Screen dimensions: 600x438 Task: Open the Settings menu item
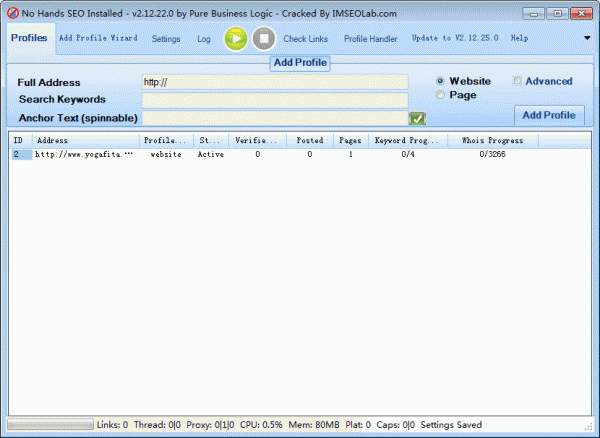click(166, 39)
